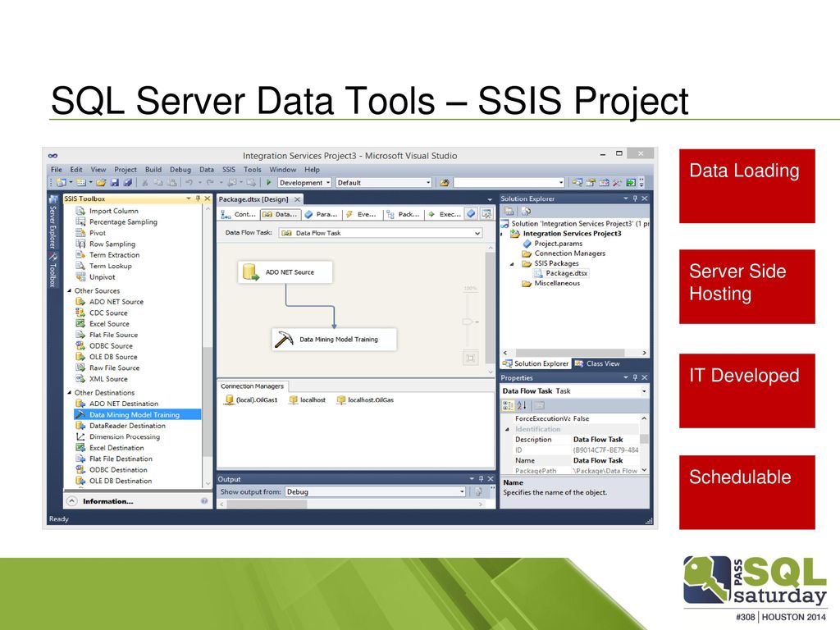This screenshot has width=840, height=630.
Task: Open the Show output from Debug dropdown
Action: click(x=374, y=492)
